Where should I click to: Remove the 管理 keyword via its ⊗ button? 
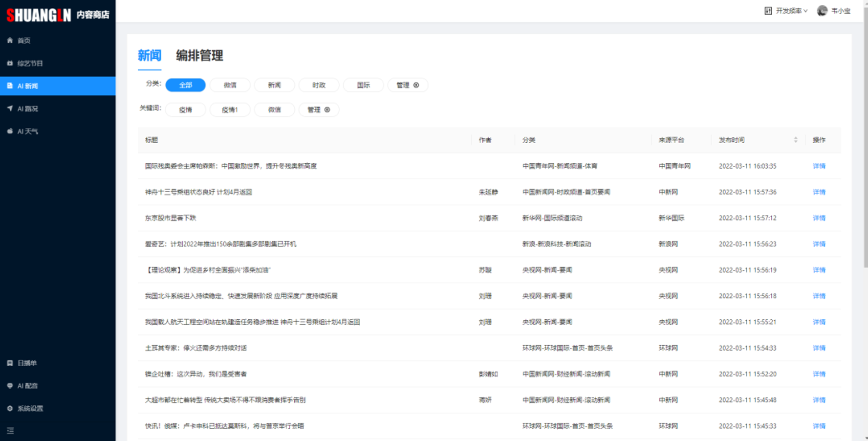328,110
